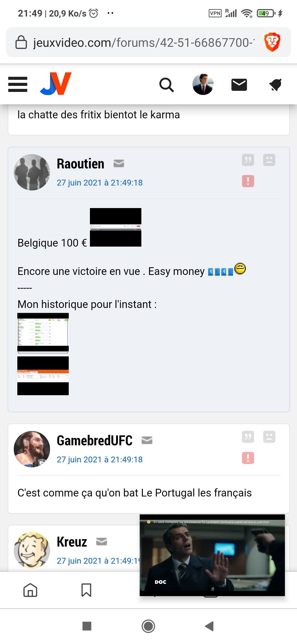Open the profile avatar in header
This screenshot has width=297, height=644.
coord(203,84)
